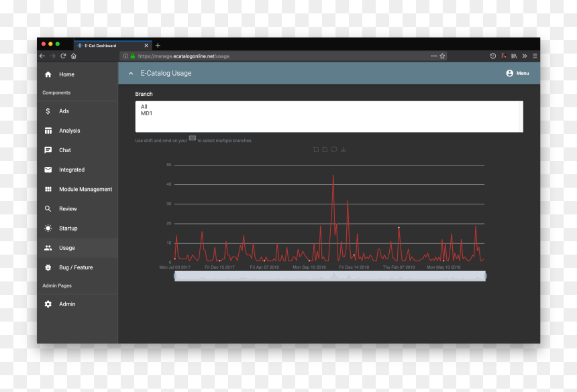The image size is (577, 392).
Task: Focus the manage.ecatalogonline.net URL field
Action: coord(282,56)
